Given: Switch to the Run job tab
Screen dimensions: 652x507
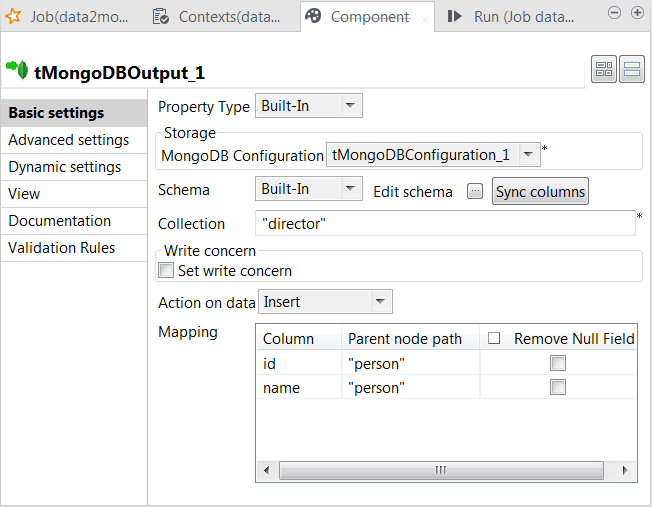Looking at the screenshot, I should click(505, 17).
